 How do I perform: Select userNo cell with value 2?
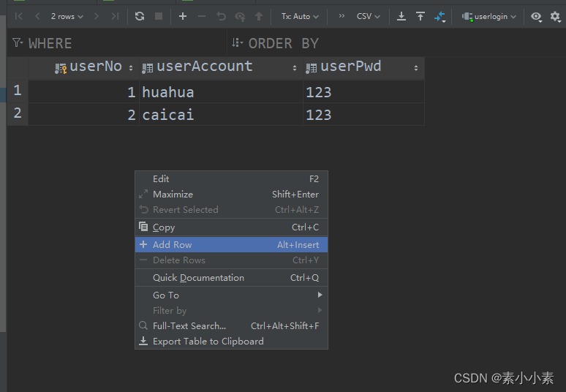click(84, 114)
